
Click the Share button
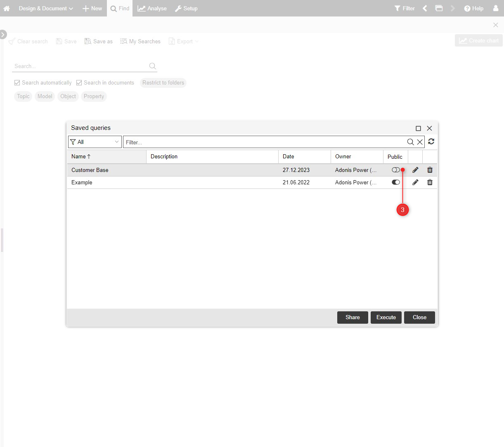[353, 318]
